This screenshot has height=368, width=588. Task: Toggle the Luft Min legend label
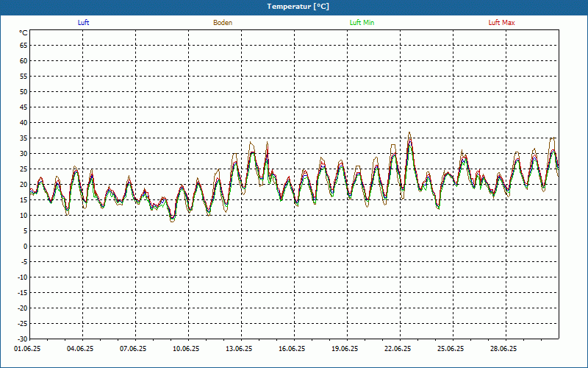pos(362,23)
